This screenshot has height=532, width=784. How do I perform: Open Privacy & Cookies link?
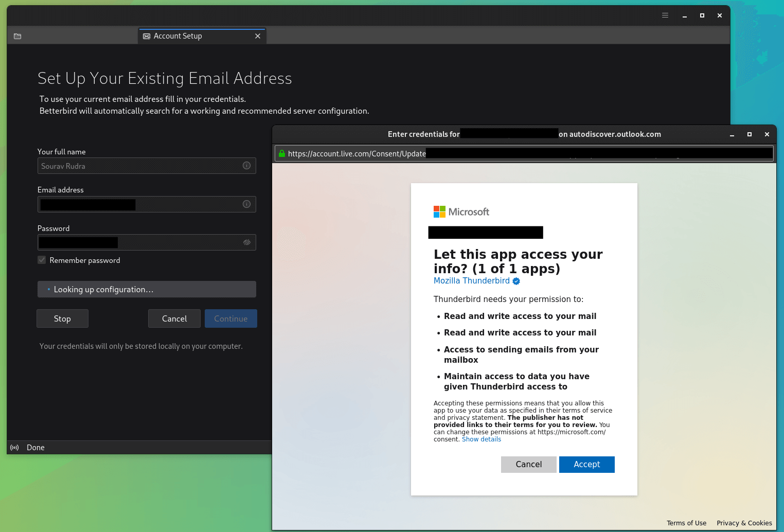coord(744,523)
